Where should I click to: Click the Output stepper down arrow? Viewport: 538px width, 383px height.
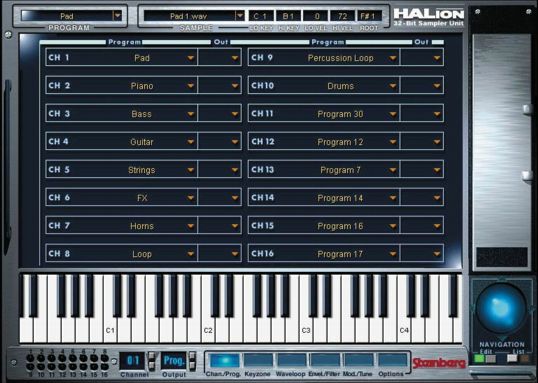click(192, 365)
